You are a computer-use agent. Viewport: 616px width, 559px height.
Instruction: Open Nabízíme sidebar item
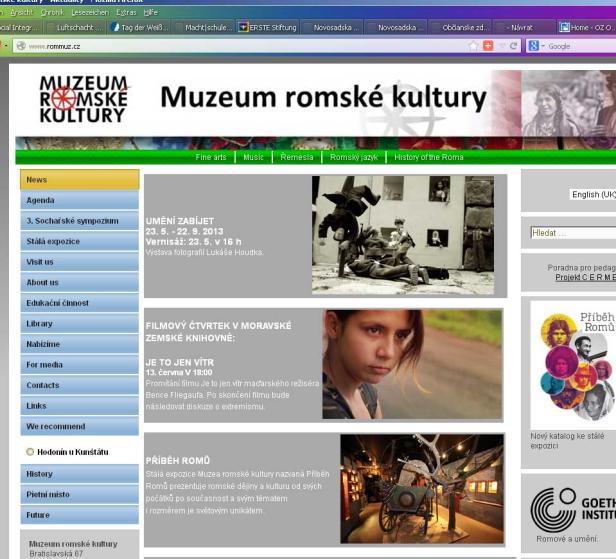coord(80,344)
